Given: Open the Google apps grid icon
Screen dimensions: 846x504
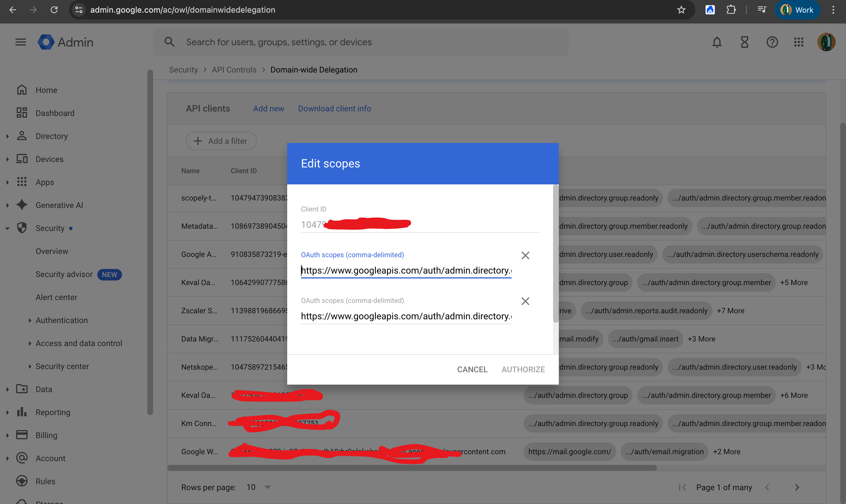Looking at the screenshot, I should click(x=799, y=42).
